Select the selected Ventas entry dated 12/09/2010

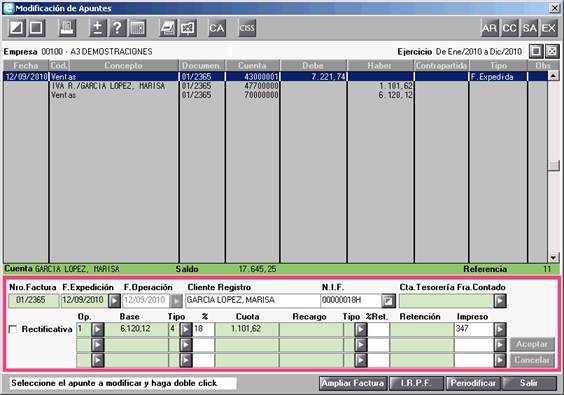(275, 76)
